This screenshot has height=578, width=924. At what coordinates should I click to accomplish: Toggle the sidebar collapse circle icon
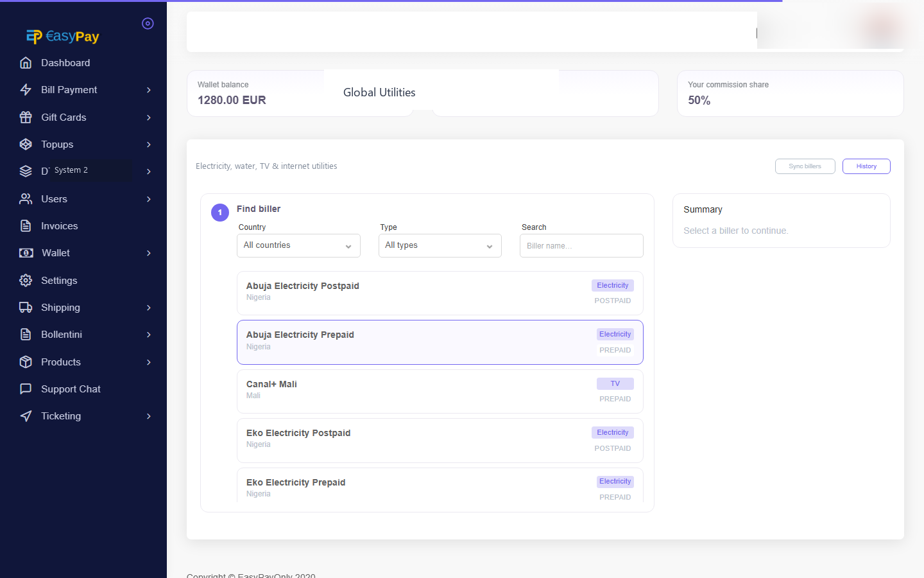[148, 24]
